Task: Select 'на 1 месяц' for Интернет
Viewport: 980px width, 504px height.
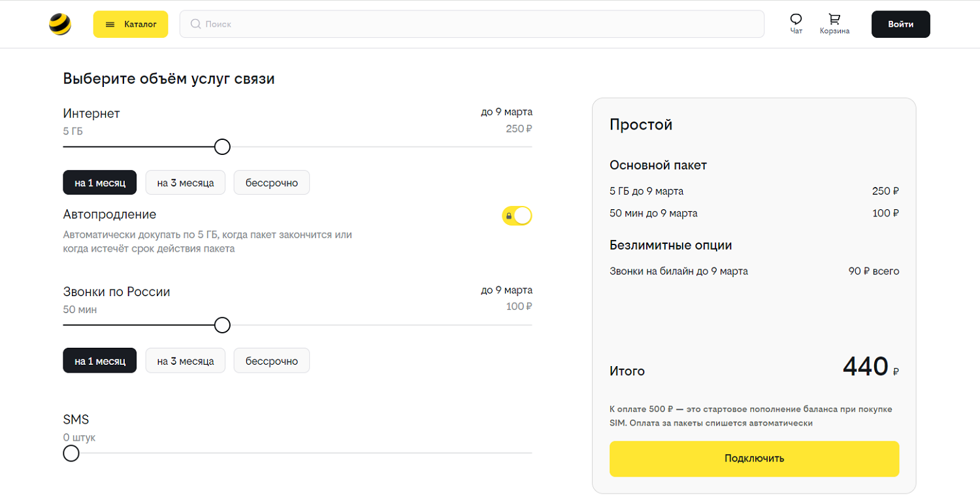Action: point(100,182)
